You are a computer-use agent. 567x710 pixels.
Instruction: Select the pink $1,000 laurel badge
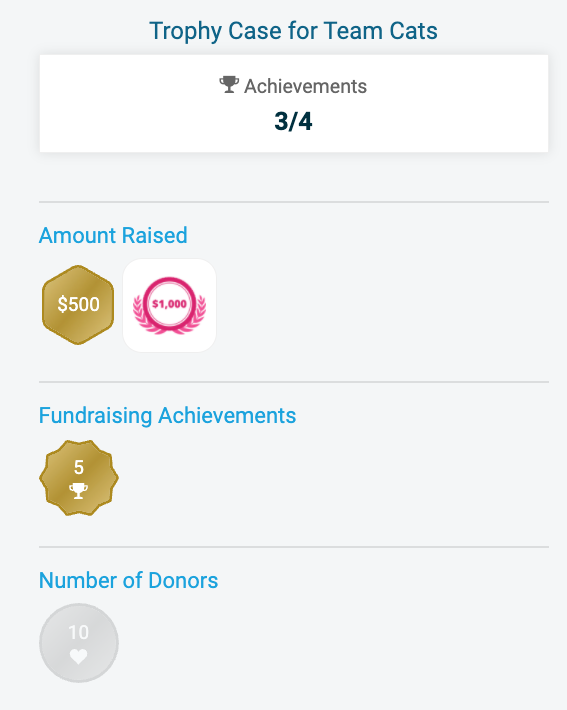coord(169,306)
